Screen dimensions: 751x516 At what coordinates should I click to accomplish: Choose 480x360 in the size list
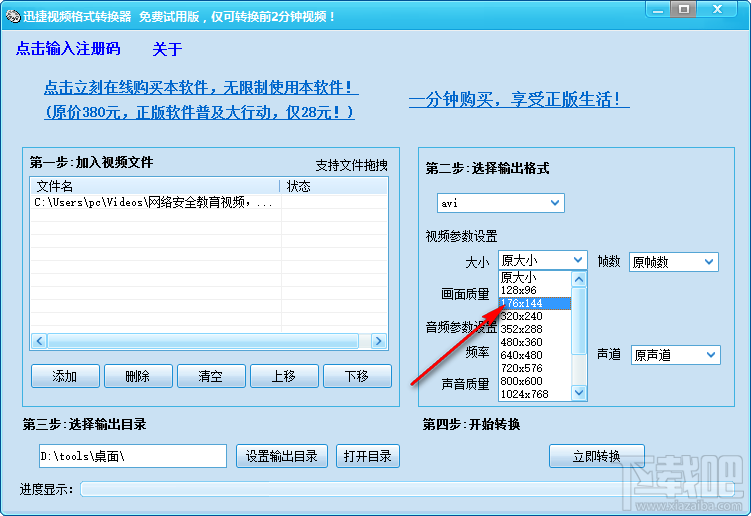pyautogui.click(x=535, y=342)
